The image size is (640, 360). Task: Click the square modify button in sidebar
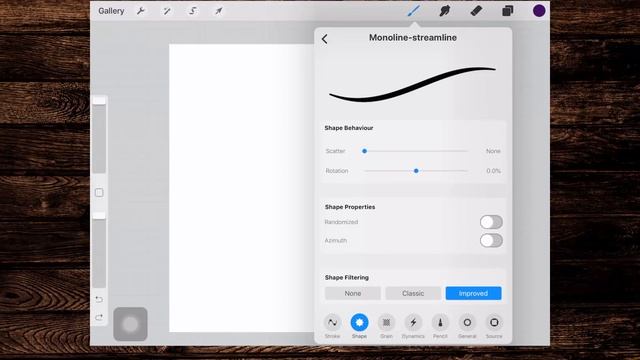[99, 193]
